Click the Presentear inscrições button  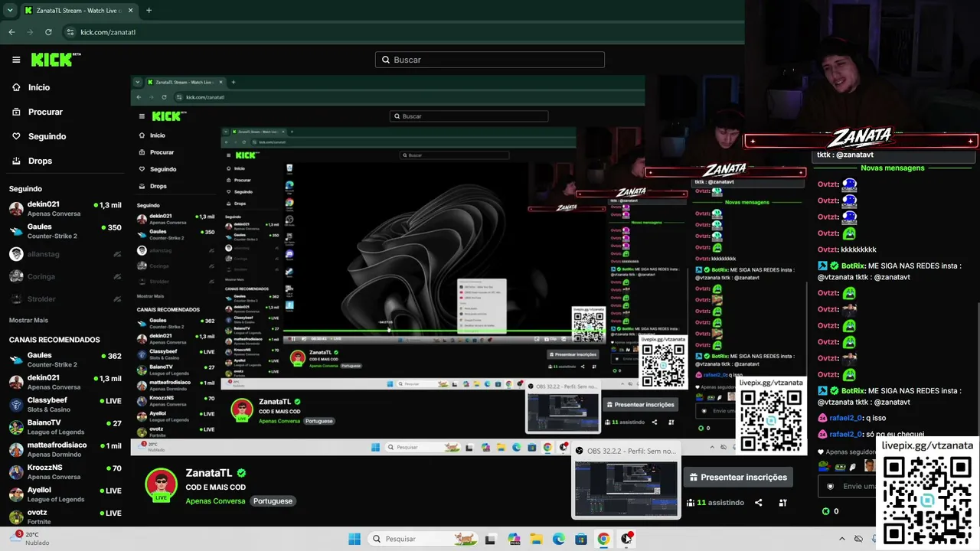click(x=737, y=478)
